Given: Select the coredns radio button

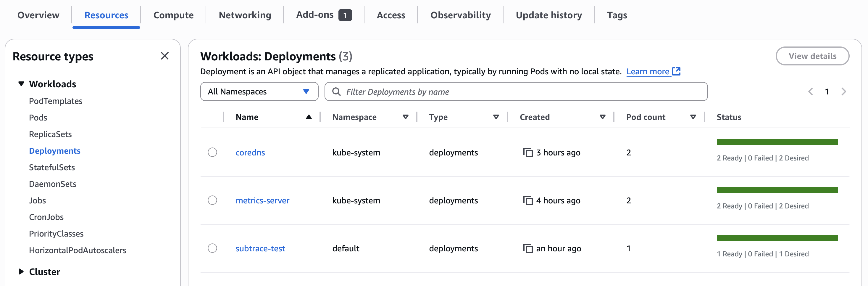Looking at the screenshot, I should (x=212, y=152).
